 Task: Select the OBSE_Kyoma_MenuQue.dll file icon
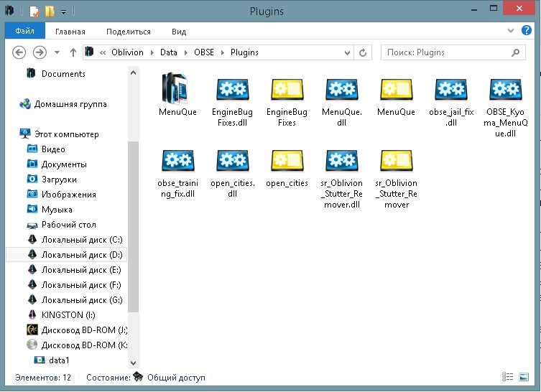tap(506, 89)
